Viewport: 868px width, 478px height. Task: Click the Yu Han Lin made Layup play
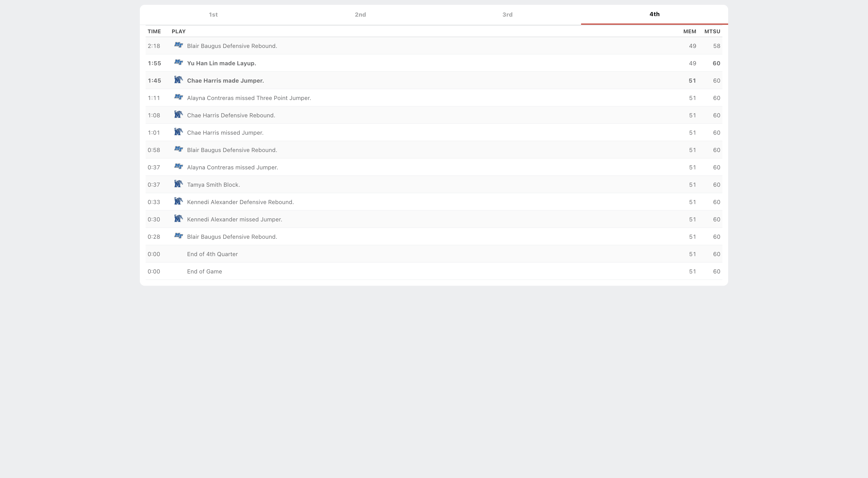coord(221,63)
